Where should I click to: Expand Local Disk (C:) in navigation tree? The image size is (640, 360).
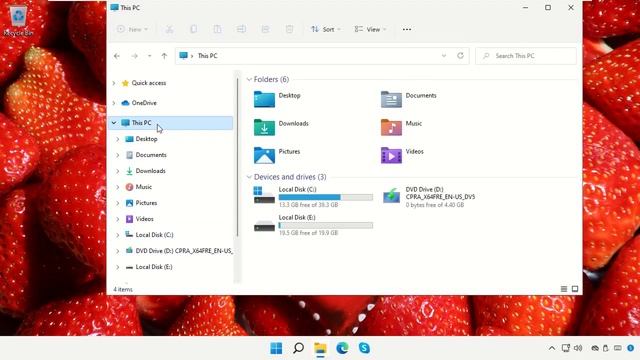tap(118, 235)
